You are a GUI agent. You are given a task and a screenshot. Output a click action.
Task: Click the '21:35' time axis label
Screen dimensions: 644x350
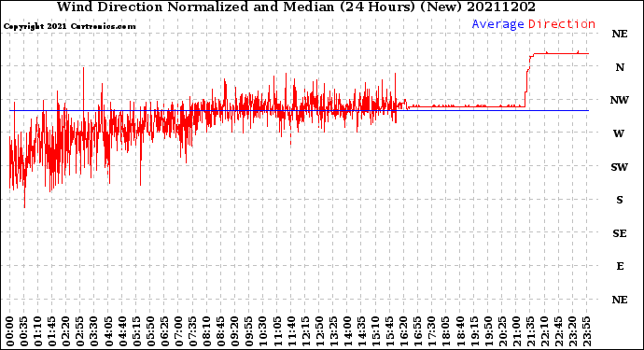(x=530, y=331)
